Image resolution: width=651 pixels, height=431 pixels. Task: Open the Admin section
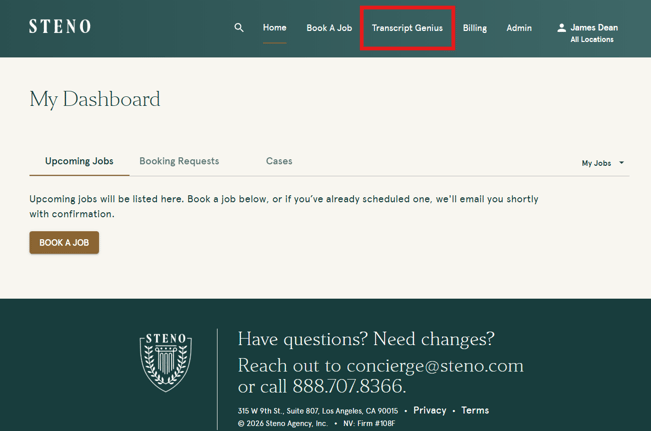point(519,28)
